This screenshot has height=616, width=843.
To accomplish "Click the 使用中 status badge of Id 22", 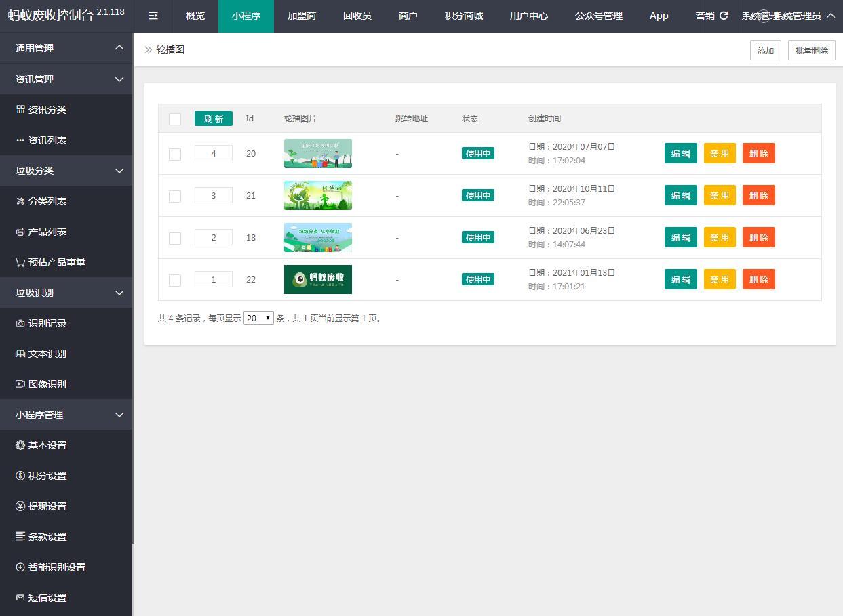I will click(478, 279).
